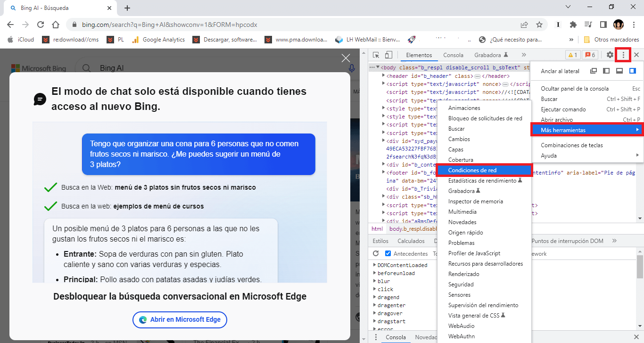Open the Otros marcadores bookmarks folder
This screenshot has height=343, width=644.
(611, 40)
